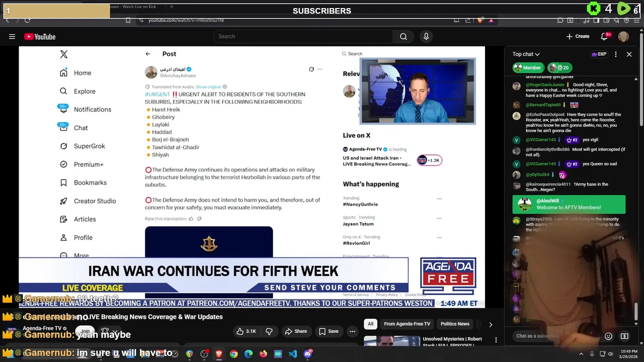Image resolution: width=644 pixels, height=362 pixels.
Task: Open the post's three-dot menu on X
Action: [x=319, y=69]
